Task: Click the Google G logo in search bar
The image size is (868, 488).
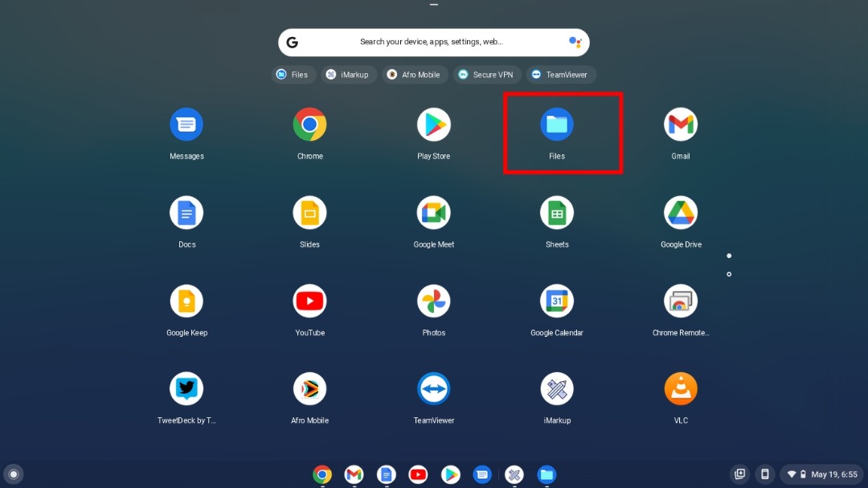Action: click(x=293, y=42)
